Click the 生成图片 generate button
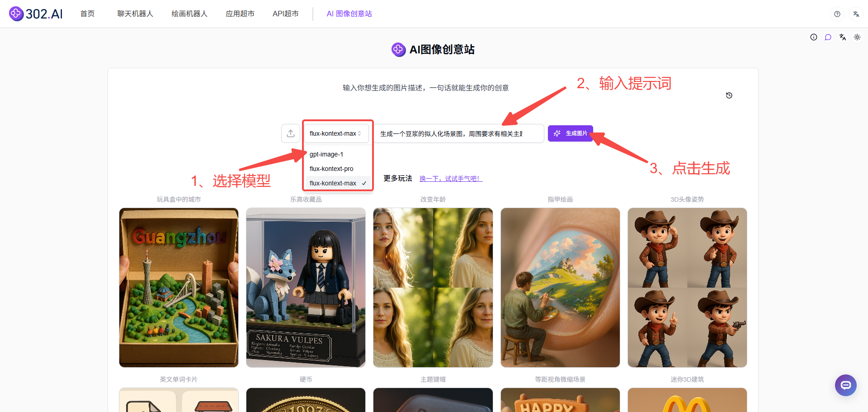 click(x=570, y=133)
